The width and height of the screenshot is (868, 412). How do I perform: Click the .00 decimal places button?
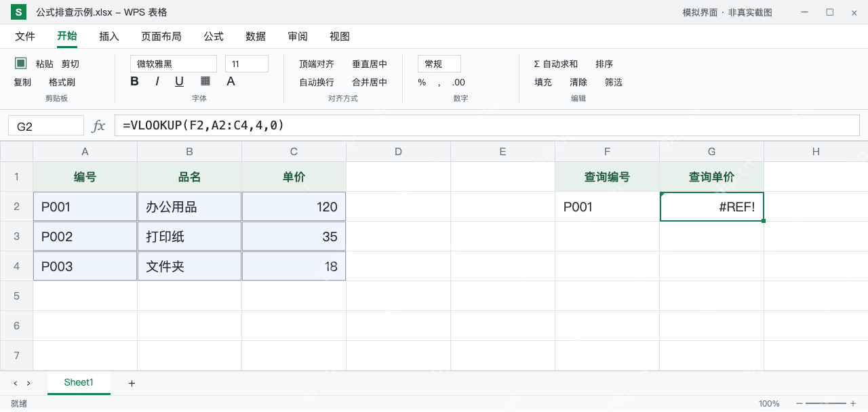[458, 83]
